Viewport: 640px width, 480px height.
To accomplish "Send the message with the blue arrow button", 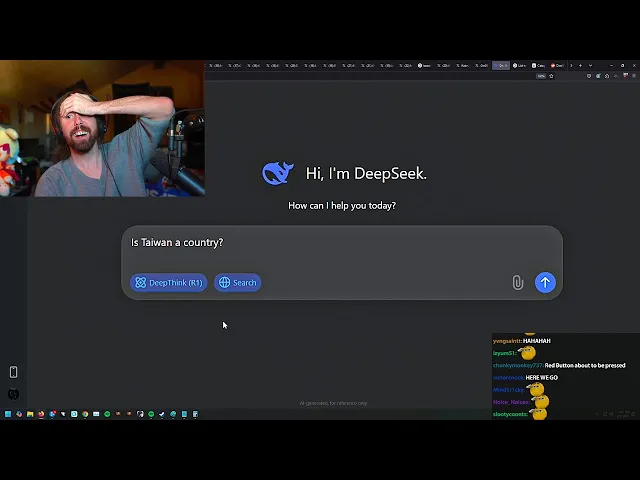I will pyautogui.click(x=545, y=282).
